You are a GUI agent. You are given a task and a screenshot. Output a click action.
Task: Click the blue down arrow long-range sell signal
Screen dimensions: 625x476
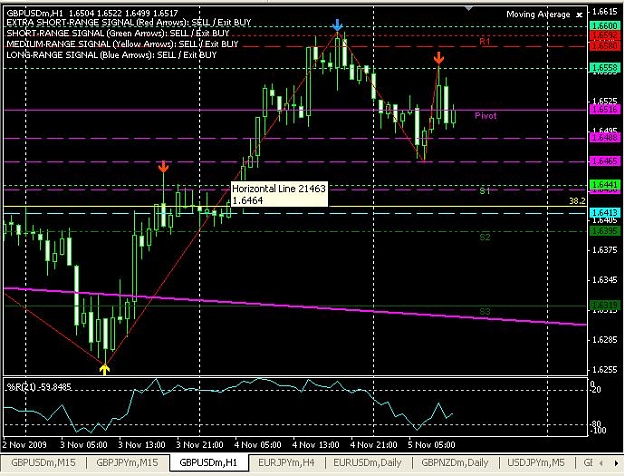tap(337, 25)
